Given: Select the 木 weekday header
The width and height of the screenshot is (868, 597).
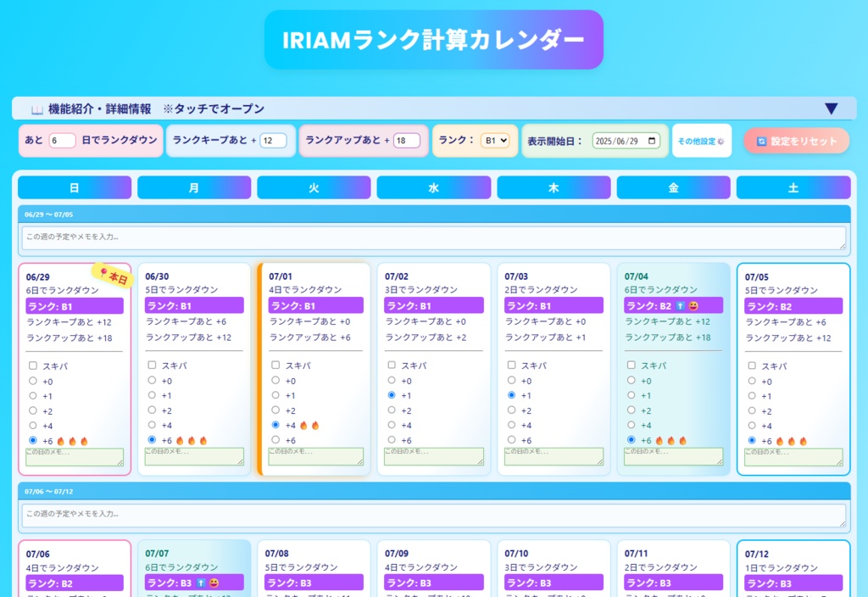Looking at the screenshot, I should coord(554,187).
